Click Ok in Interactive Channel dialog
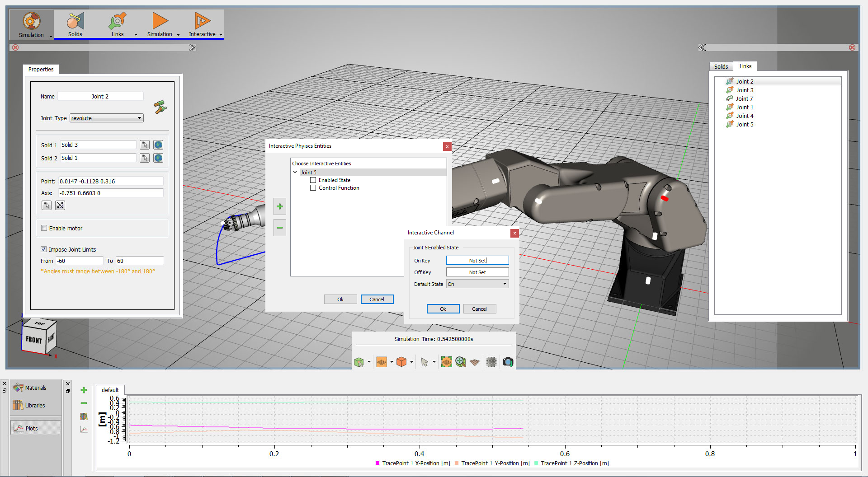Viewport: 868px width, 477px height. [x=443, y=309]
